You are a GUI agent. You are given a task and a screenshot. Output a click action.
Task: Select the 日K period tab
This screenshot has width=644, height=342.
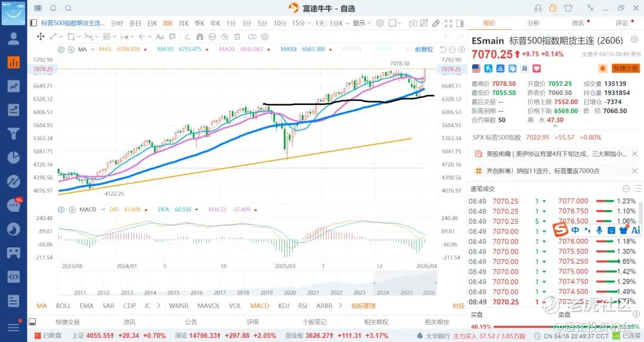[x=152, y=23]
